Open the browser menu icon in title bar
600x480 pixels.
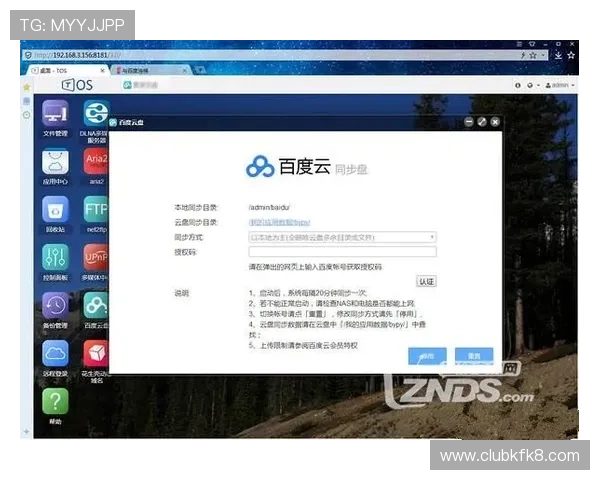[x=519, y=44]
